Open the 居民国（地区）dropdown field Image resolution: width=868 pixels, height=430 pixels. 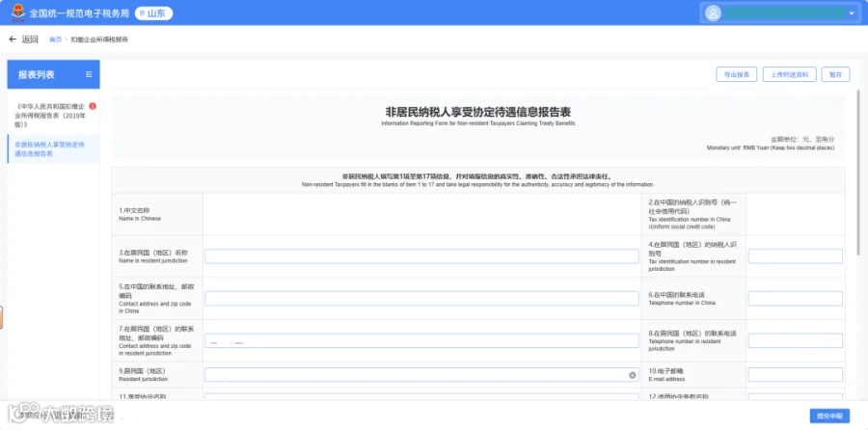[421, 375]
